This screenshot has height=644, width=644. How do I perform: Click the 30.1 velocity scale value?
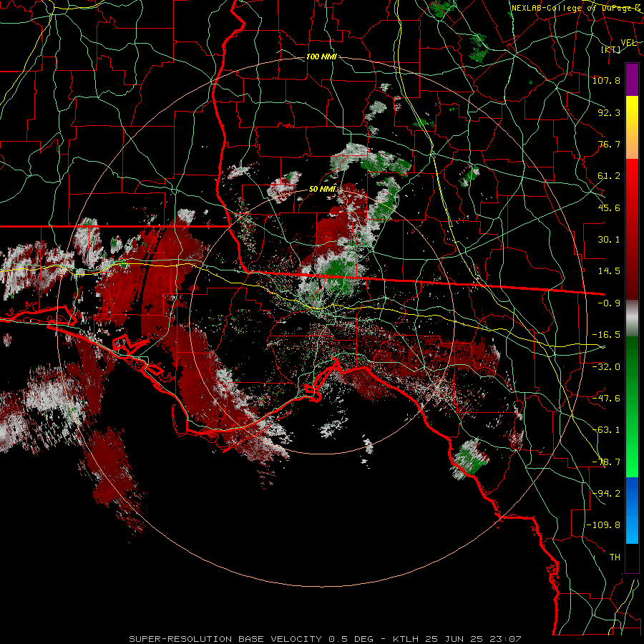click(609, 240)
